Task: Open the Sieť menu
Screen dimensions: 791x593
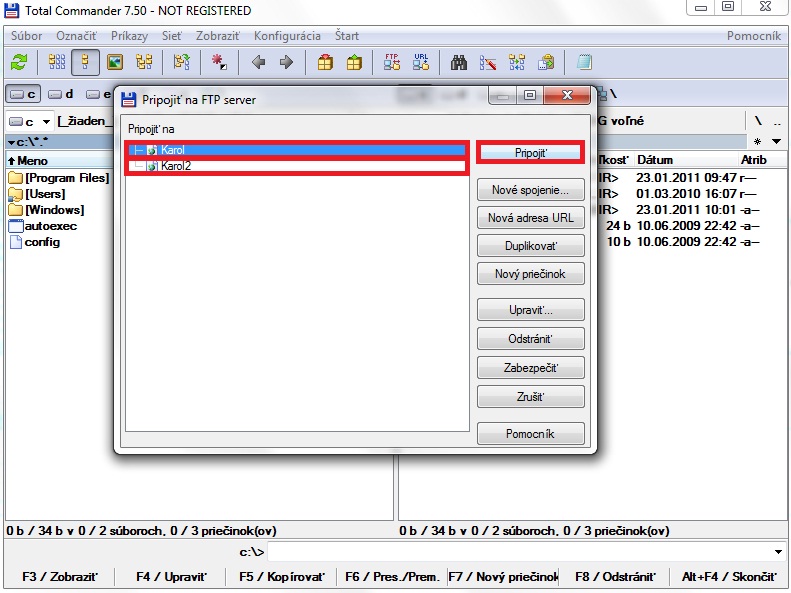Action: 172,36
